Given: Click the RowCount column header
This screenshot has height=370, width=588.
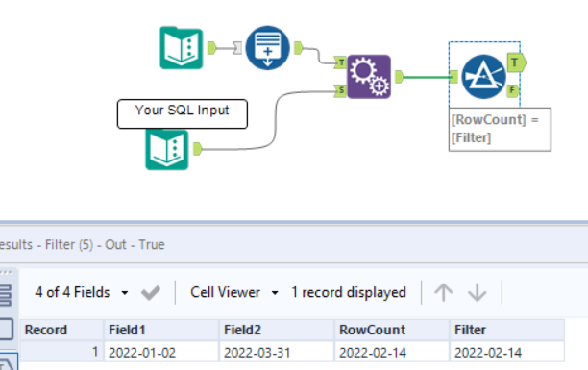Looking at the screenshot, I should click(x=392, y=330).
